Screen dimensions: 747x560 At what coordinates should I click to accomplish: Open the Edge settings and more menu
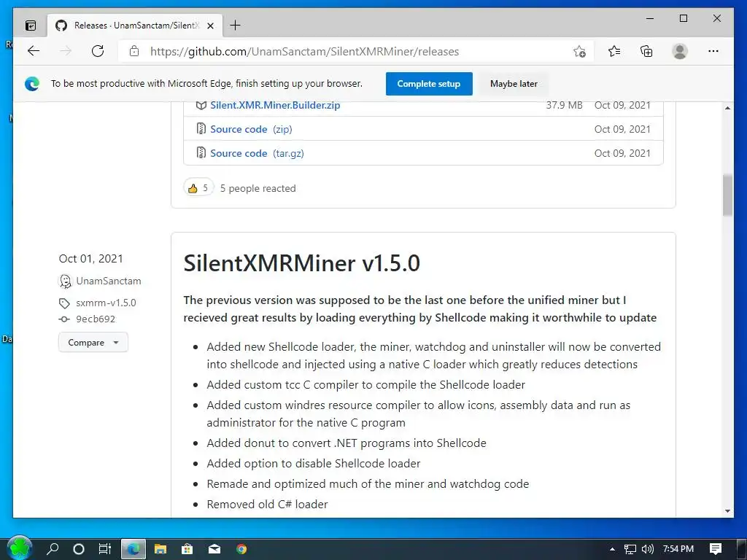pyautogui.click(x=713, y=51)
